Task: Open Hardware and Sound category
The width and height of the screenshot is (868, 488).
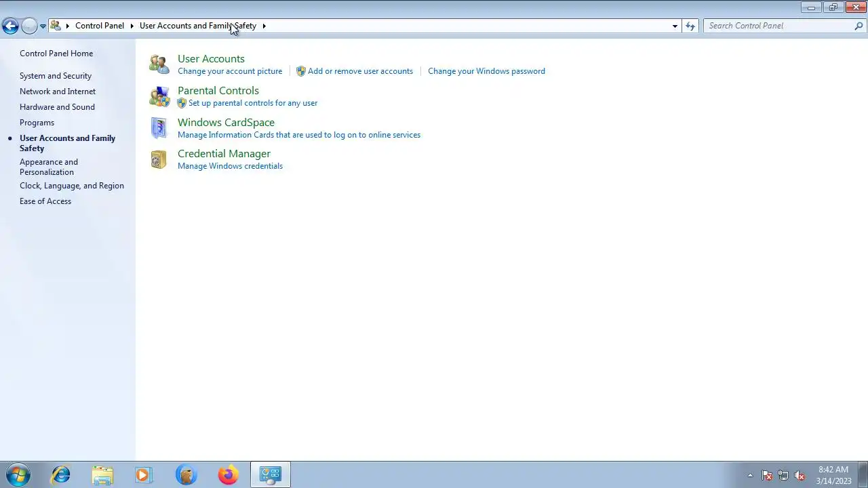Action: click(x=57, y=107)
